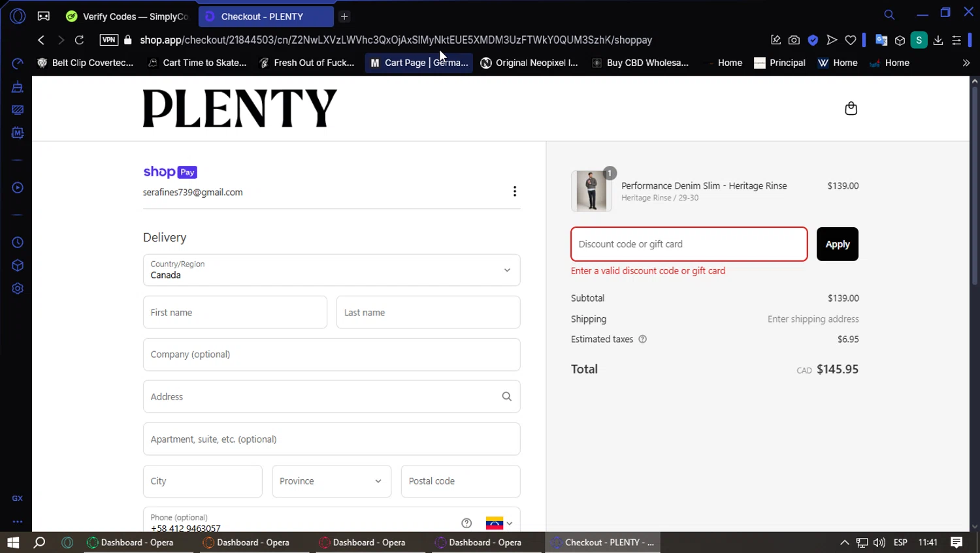Open the taskbar volume icon
Viewport: 980px width, 553px height.
(x=879, y=542)
